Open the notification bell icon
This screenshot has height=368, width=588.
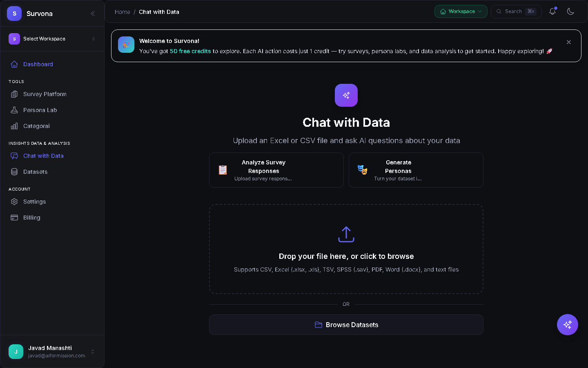coord(552,11)
